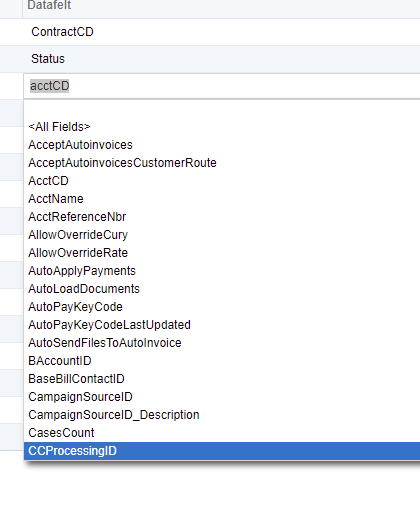The image size is (420, 506).
Task: Click the acctCD input field
Action: (222, 86)
